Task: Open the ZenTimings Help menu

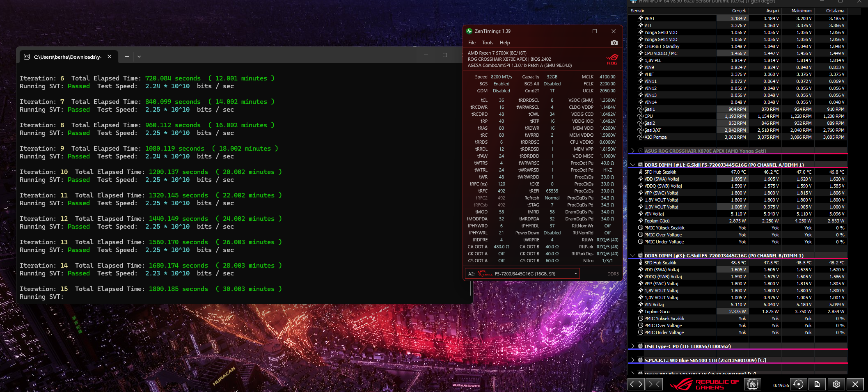Action: coord(505,43)
